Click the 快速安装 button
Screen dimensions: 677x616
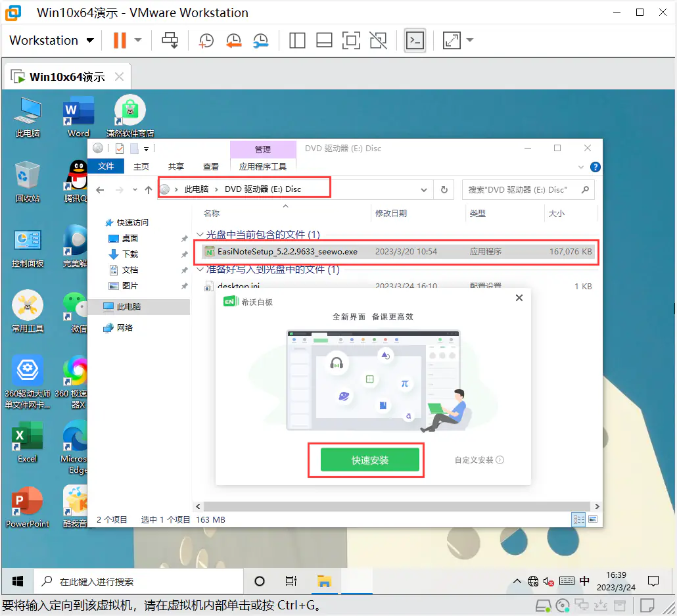[369, 460]
